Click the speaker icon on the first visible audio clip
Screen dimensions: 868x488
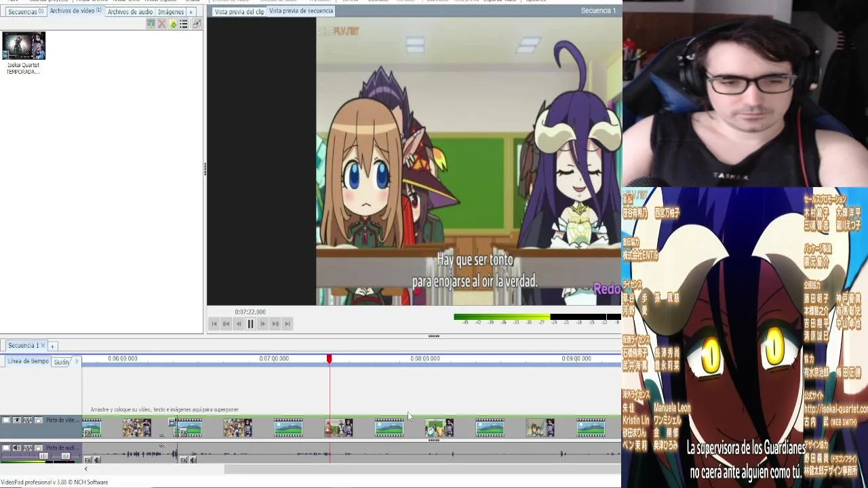pyautogui.click(x=97, y=460)
